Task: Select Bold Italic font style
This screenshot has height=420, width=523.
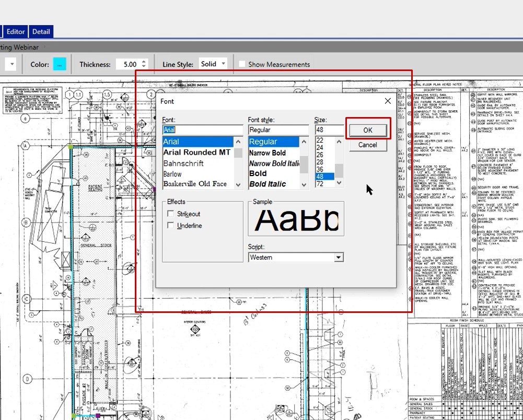Action: 268,184
